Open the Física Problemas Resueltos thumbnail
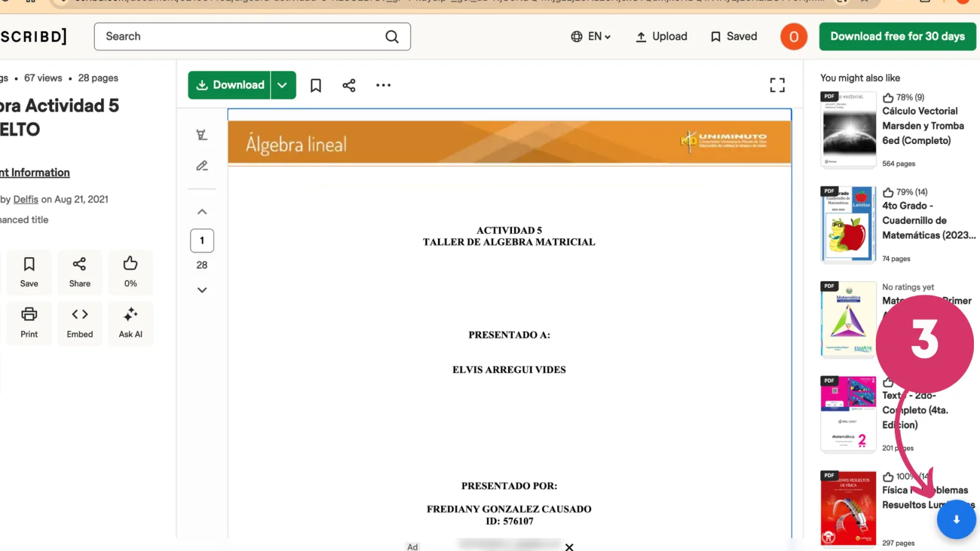The height and width of the screenshot is (551, 980). pos(848,508)
